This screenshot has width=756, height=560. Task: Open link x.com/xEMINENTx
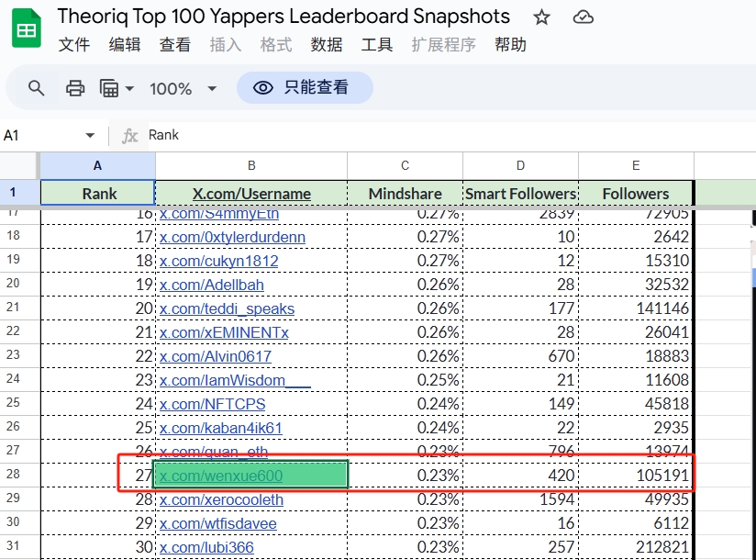click(x=224, y=333)
